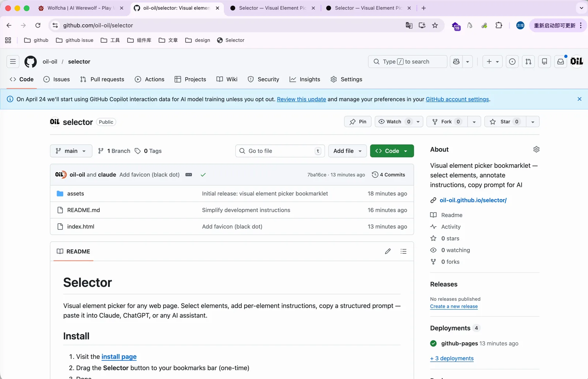
Task: Expand the Copilot dropdown arrow in header
Action: [467, 62]
